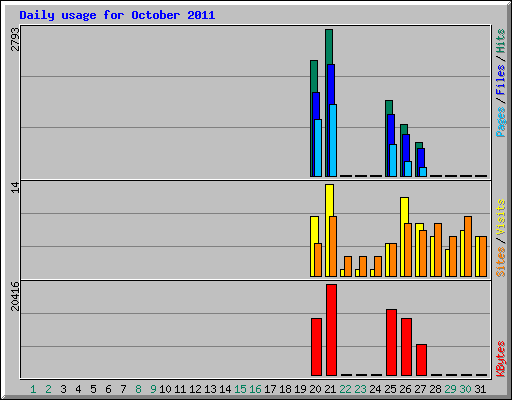
Task: Click the day 21 axis label
Action: click(330, 389)
